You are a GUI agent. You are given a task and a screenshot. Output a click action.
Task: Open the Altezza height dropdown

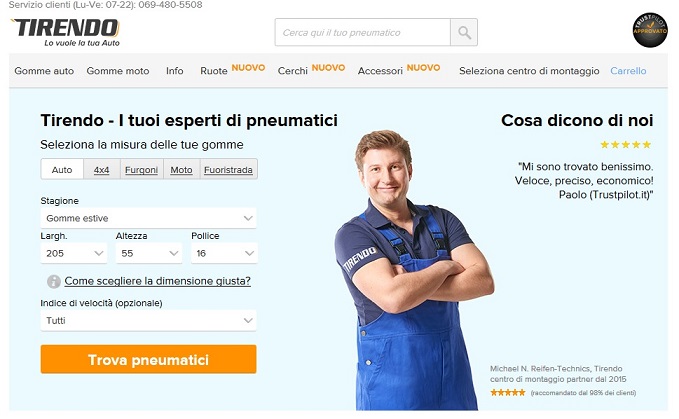[x=149, y=253]
